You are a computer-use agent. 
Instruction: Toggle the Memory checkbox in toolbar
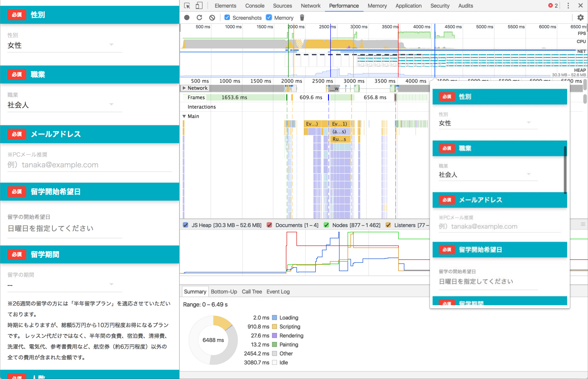tap(269, 18)
